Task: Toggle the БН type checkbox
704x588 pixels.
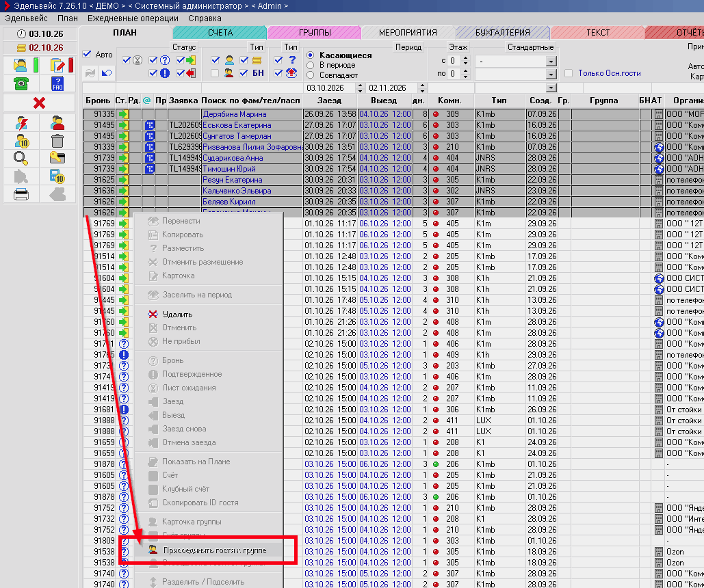Action: (x=244, y=73)
